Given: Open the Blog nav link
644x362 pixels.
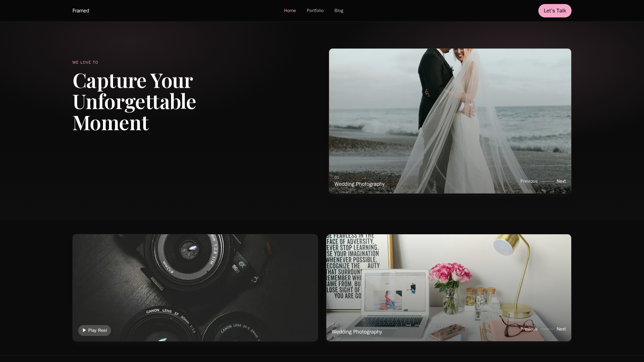Looking at the screenshot, I should pyautogui.click(x=338, y=11).
